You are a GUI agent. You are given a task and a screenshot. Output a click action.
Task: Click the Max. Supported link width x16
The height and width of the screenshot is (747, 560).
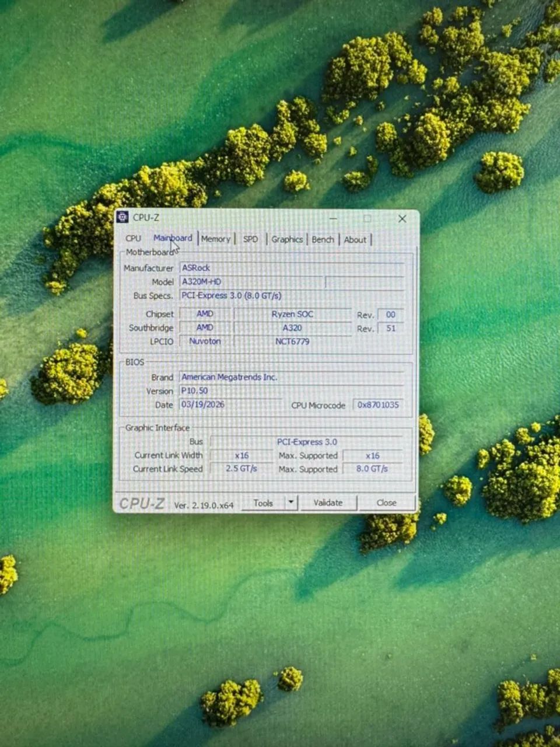click(x=373, y=456)
